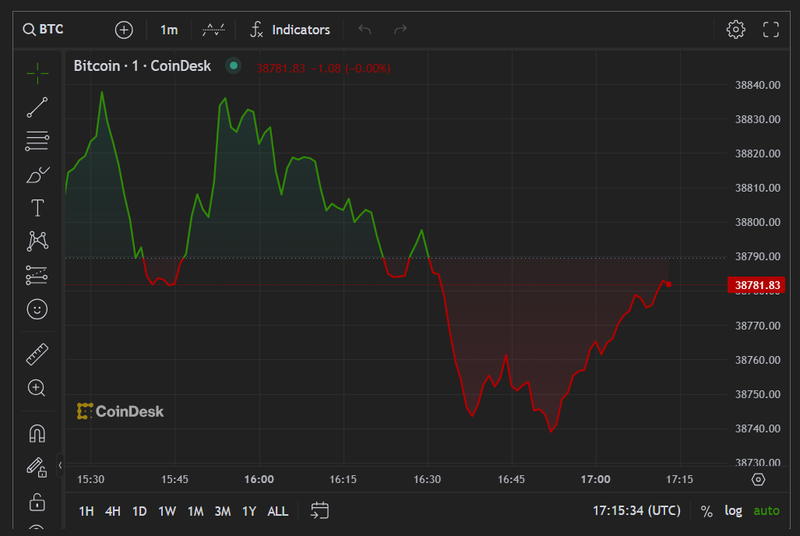Set range to 1W
This screenshot has width=800, height=536.
167,511
